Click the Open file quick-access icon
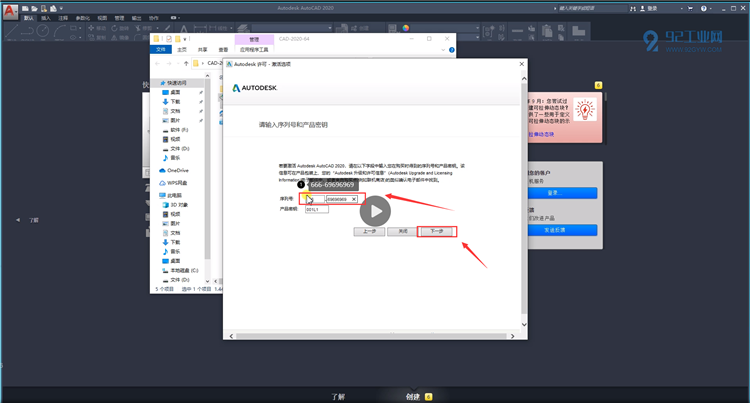 tap(34, 9)
